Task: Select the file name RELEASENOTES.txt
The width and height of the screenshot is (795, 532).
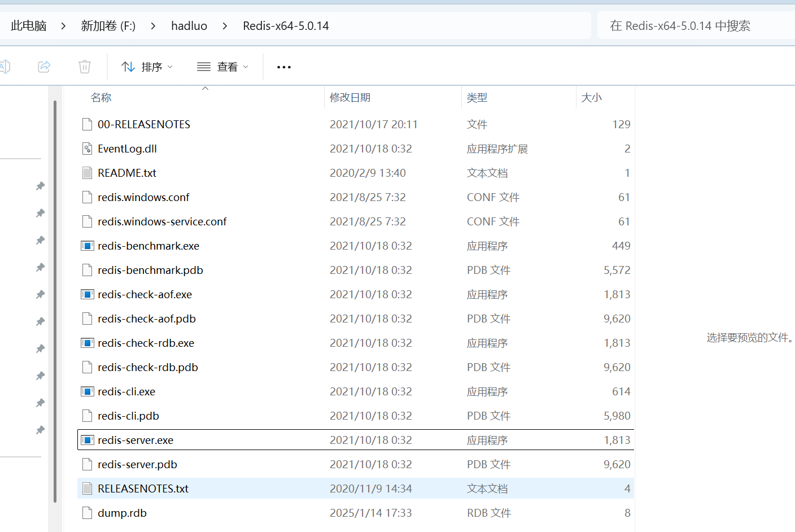Action: 143,489
